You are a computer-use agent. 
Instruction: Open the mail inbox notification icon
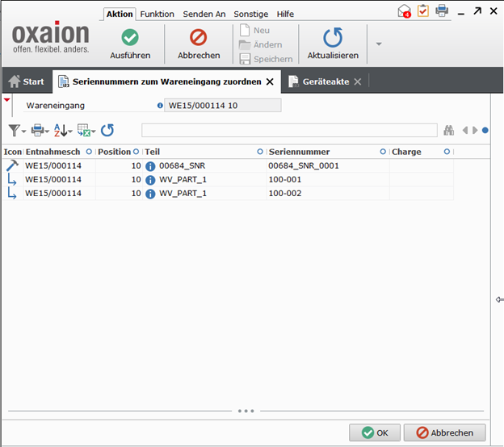point(404,11)
